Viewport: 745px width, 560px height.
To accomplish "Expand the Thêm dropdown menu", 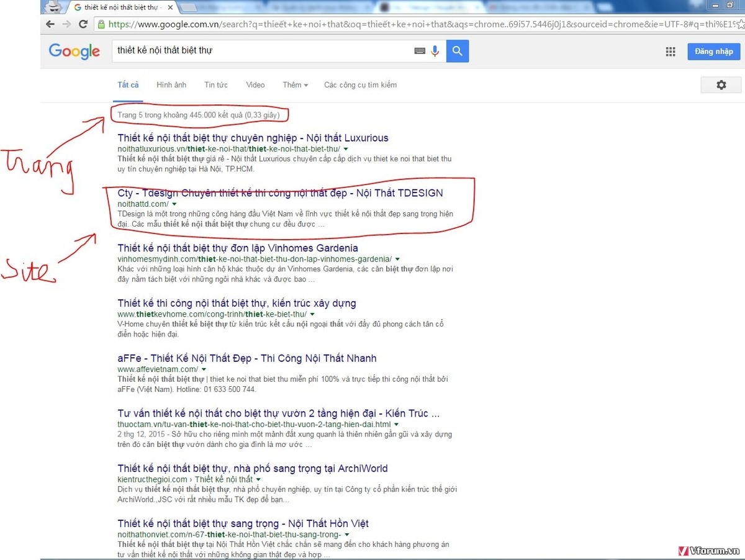I will coord(296,85).
